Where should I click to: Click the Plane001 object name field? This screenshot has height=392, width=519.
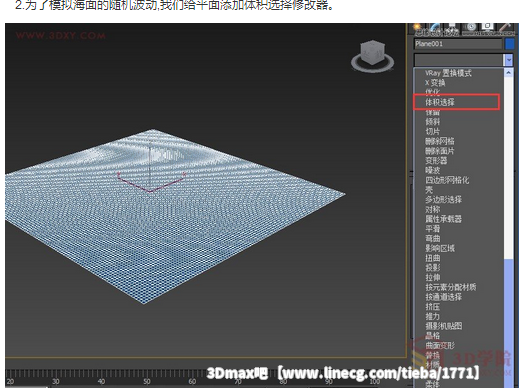[458, 44]
